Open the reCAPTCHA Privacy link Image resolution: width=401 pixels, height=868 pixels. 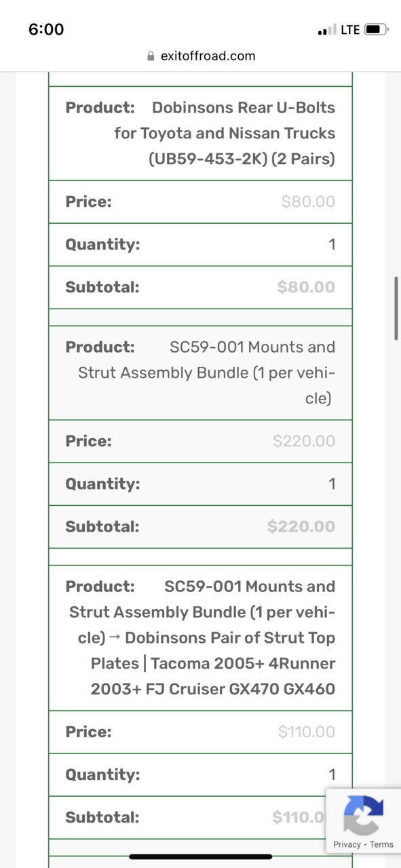347,844
